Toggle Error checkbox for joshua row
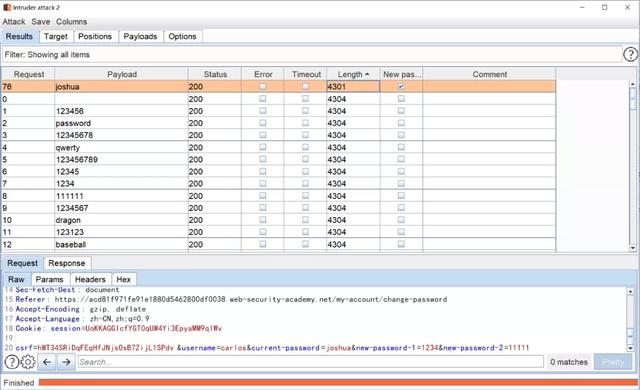 [262, 86]
